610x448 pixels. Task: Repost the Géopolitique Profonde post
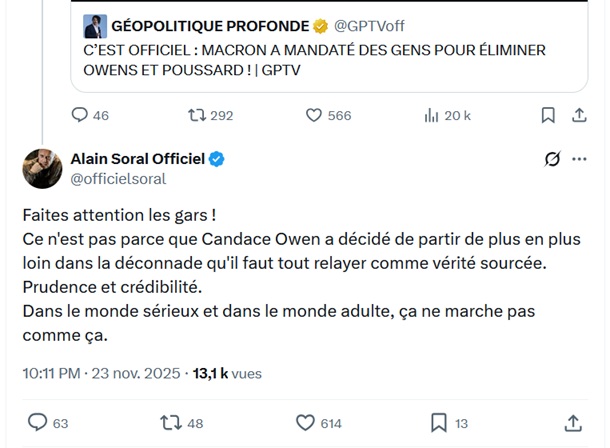(x=194, y=116)
